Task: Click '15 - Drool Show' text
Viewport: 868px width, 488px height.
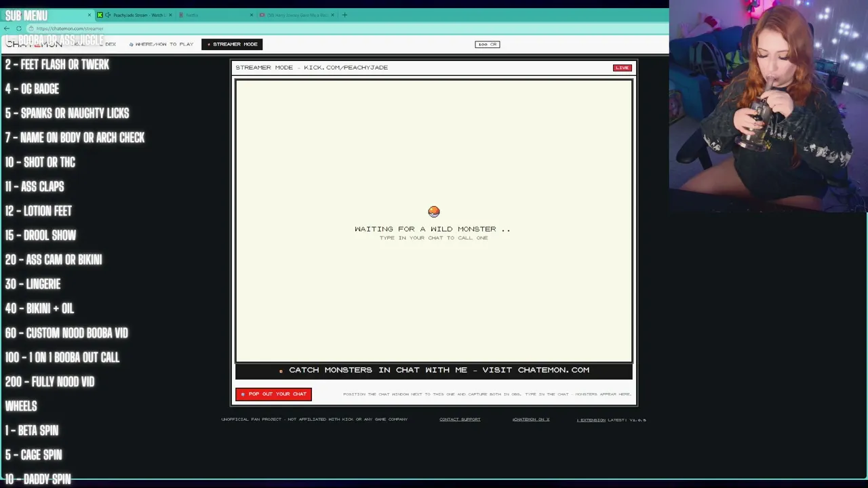Action: (41, 235)
